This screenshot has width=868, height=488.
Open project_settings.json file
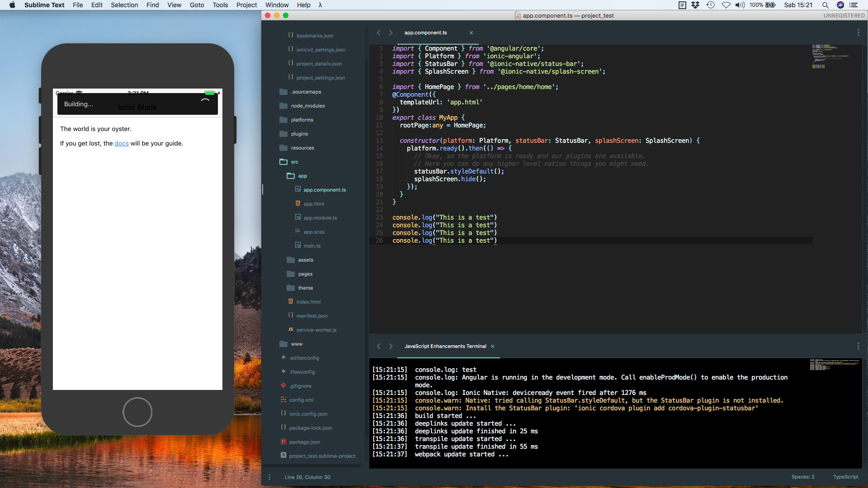(x=321, y=78)
